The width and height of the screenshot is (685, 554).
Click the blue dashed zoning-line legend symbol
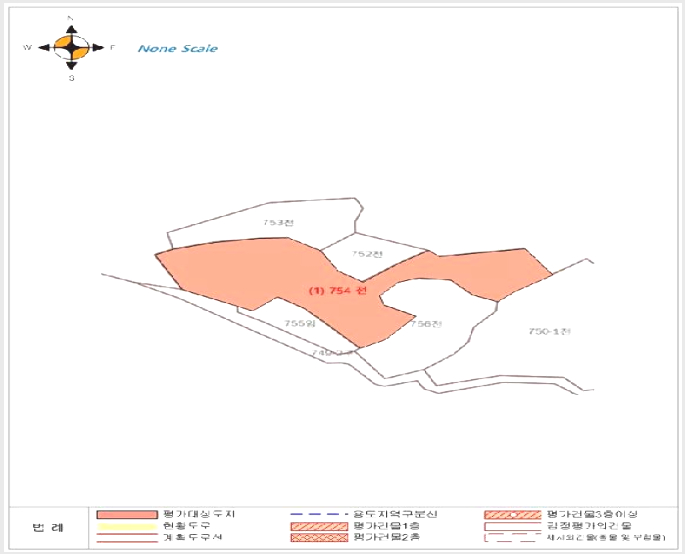pyautogui.click(x=319, y=514)
